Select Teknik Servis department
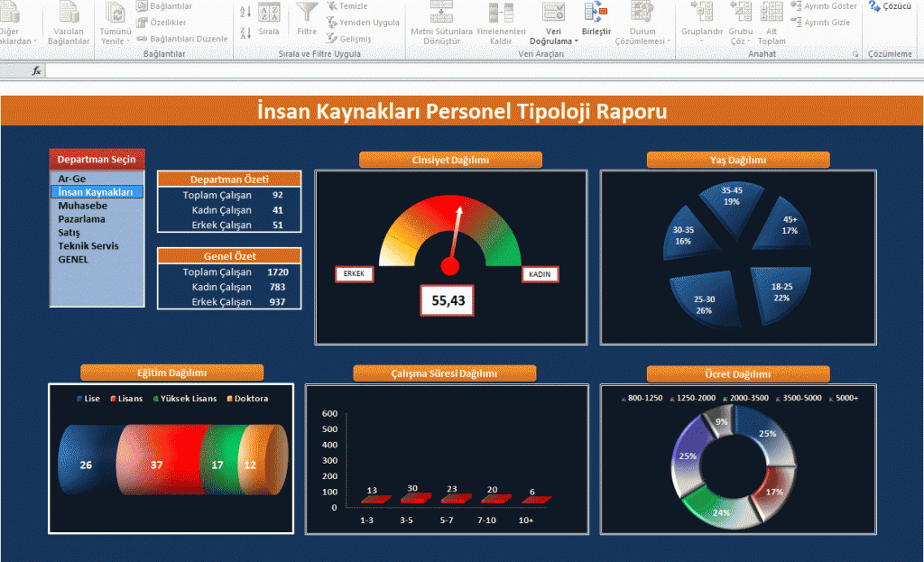The height and width of the screenshot is (562, 924). point(97,246)
